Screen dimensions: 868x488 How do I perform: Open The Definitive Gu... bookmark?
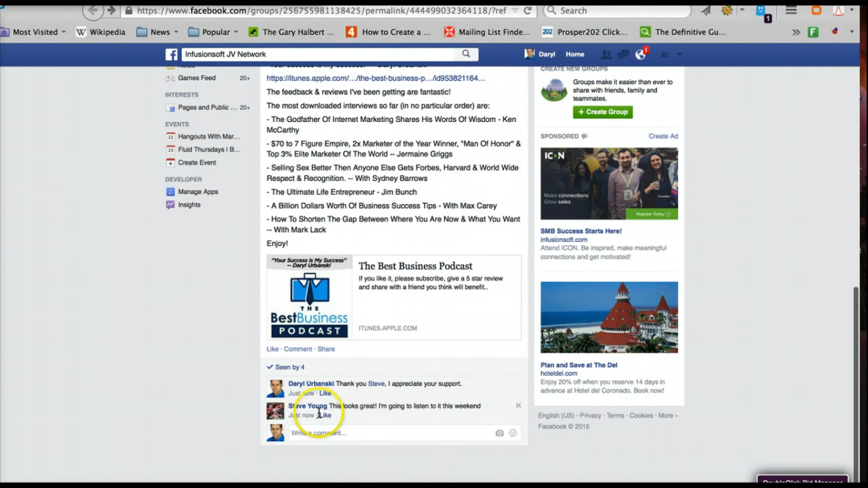coord(682,32)
